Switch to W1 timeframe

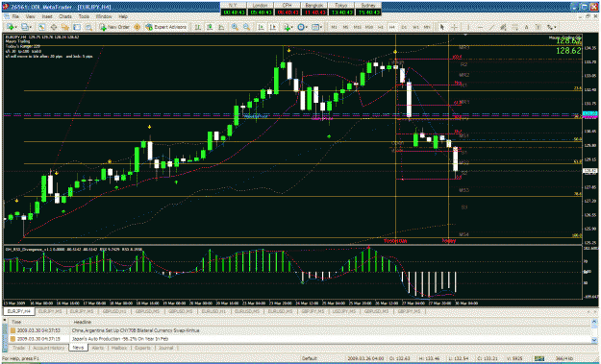(x=415, y=27)
